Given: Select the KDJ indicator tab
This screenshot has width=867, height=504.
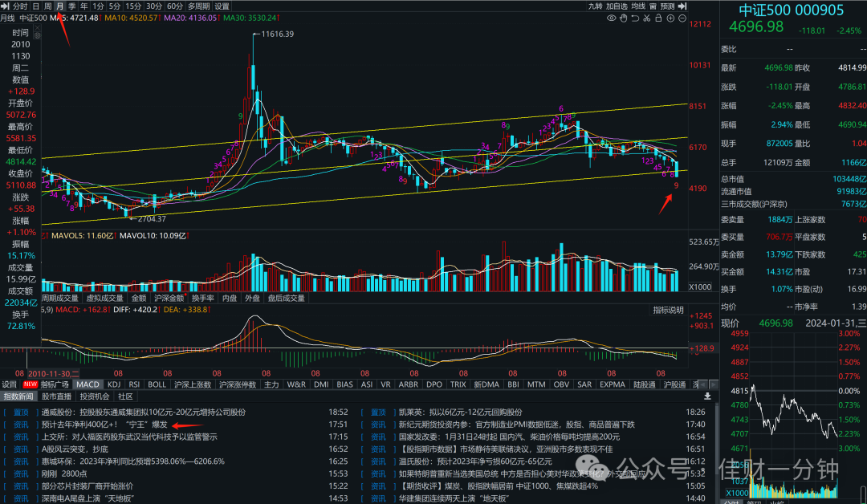Looking at the screenshot, I should coord(115,384).
